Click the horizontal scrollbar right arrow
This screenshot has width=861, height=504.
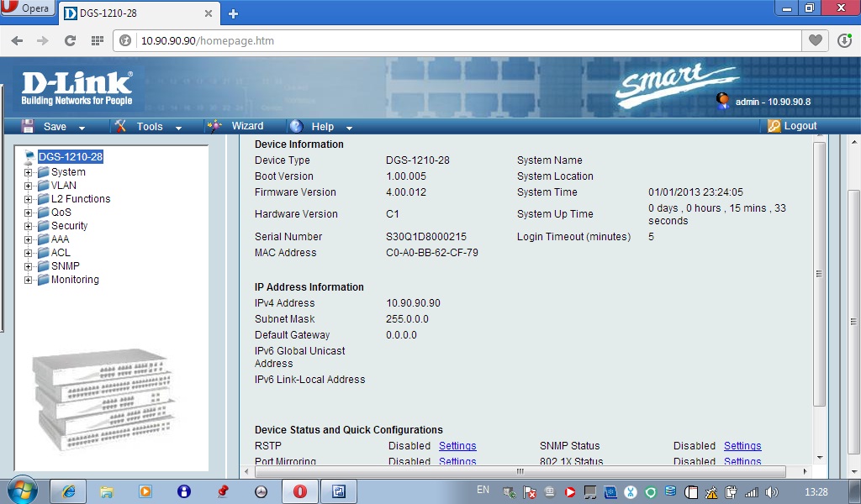pyautogui.click(x=805, y=471)
